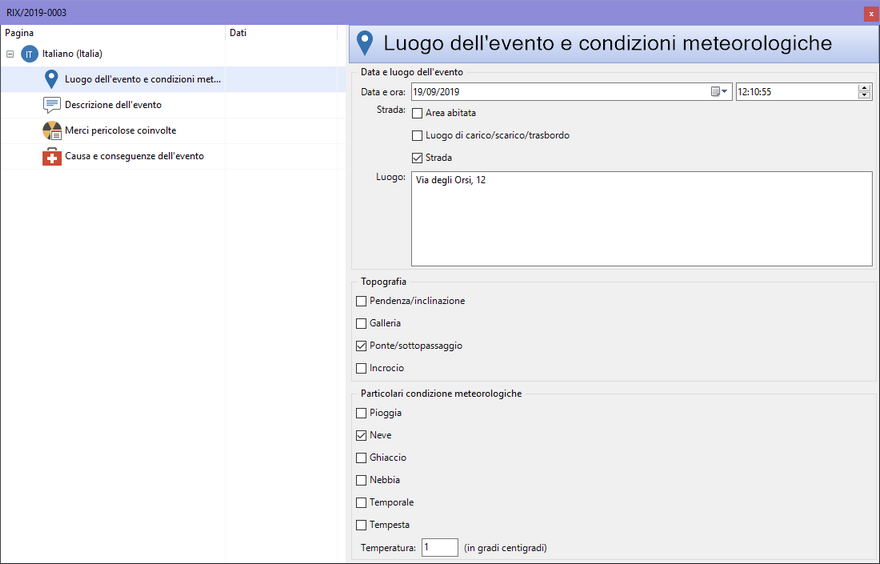
Task: Select Descrizione dell'evento page
Action: pos(113,105)
